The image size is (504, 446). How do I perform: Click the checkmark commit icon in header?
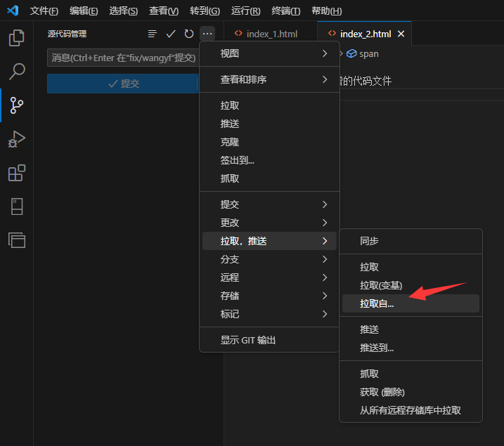click(x=171, y=34)
